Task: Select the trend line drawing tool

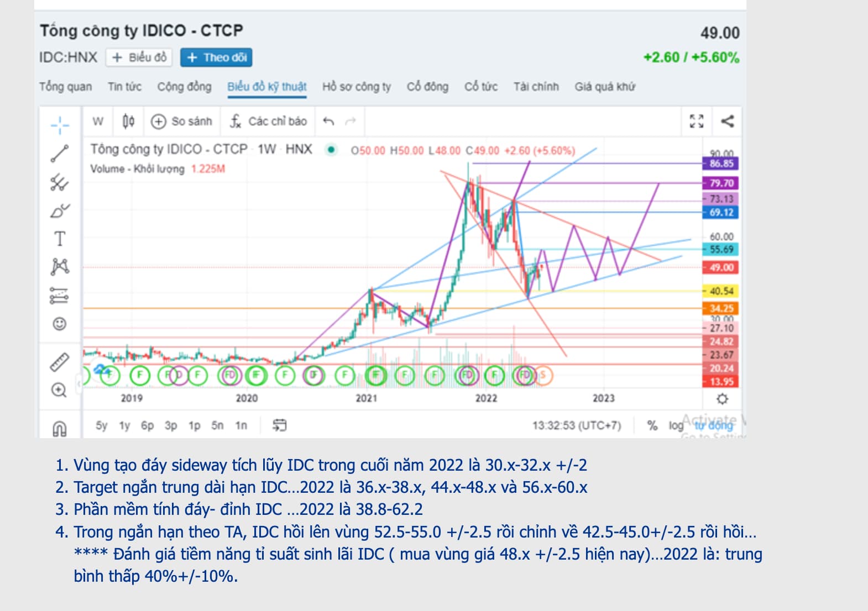Action: tap(60, 154)
